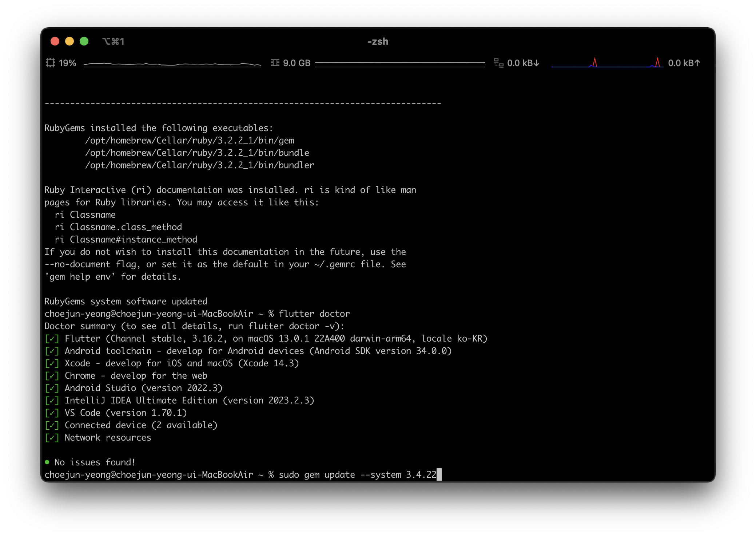This screenshot has height=536, width=756.
Task: Click the network interface icon in status bar
Action: click(498, 63)
